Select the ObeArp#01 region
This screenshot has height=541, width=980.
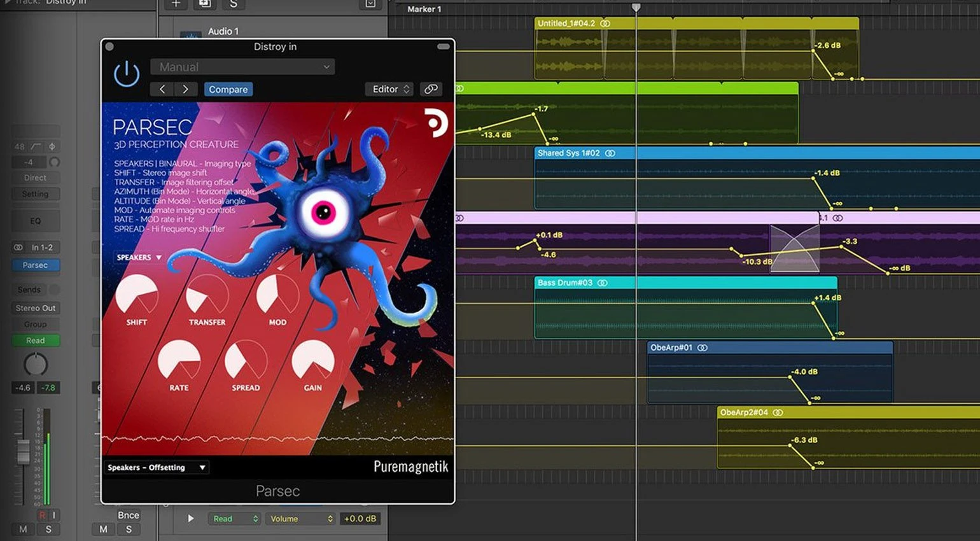[x=770, y=373]
